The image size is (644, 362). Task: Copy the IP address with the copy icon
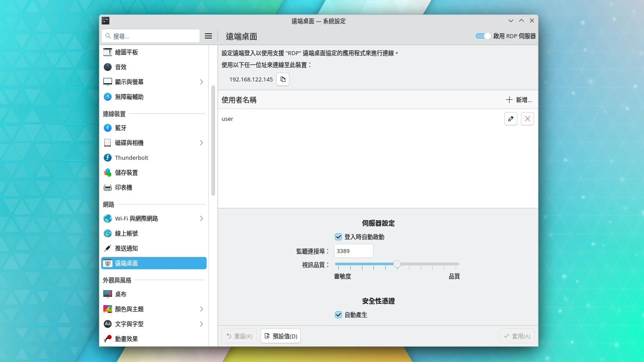point(283,79)
